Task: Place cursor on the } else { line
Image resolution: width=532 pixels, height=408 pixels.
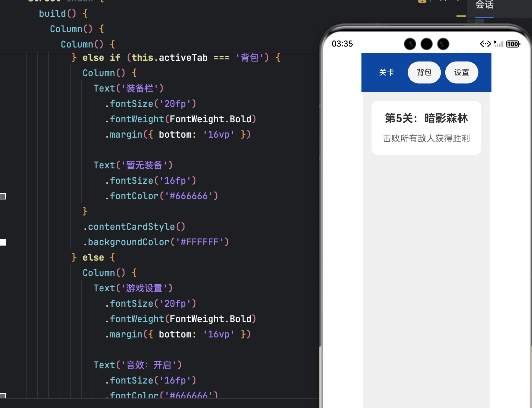Action: (93, 257)
